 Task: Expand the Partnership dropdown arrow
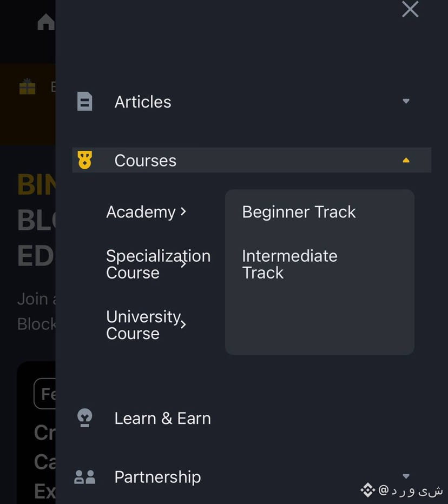406,476
